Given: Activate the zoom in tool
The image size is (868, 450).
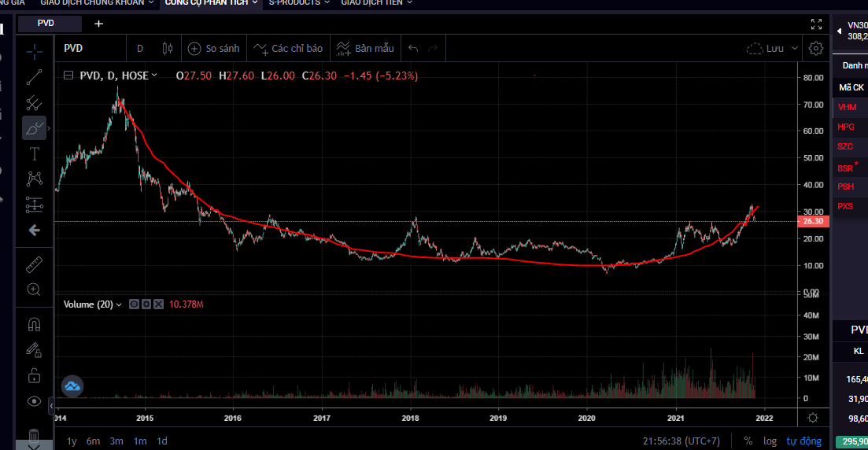Looking at the screenshot, I should 34,290.
